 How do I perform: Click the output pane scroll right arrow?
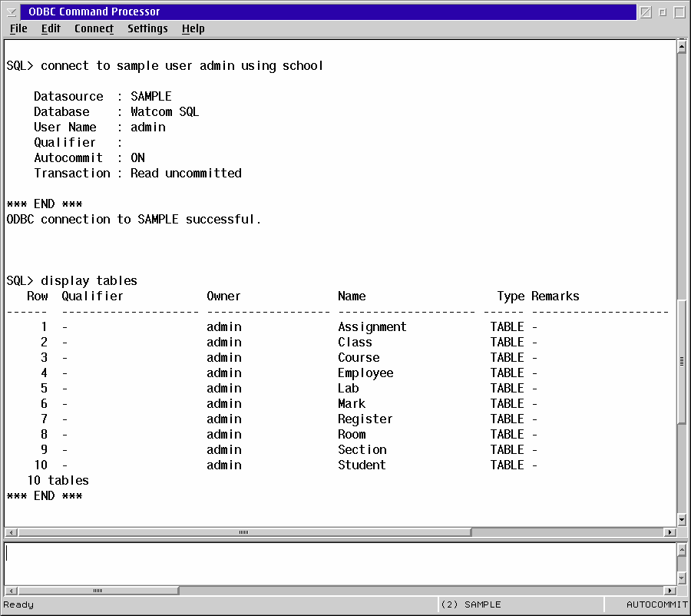tap(670, 532)
